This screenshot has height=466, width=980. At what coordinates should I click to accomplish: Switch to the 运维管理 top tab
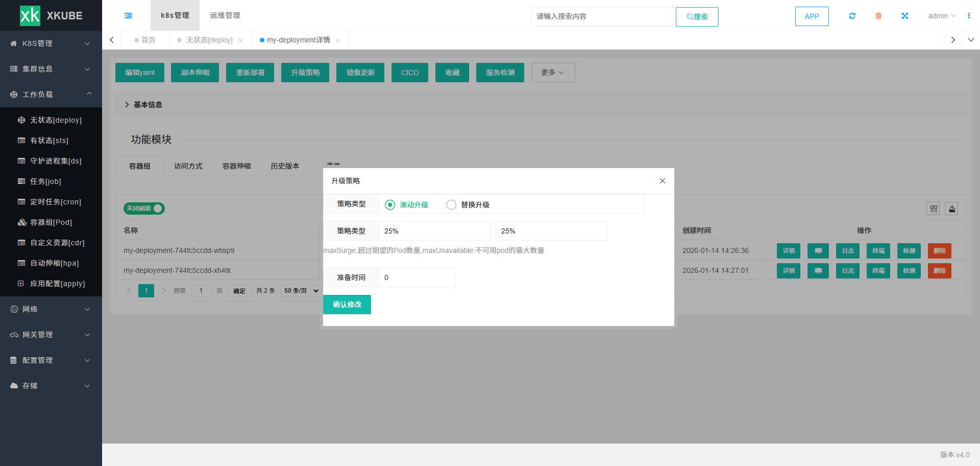tap(225, 15)
